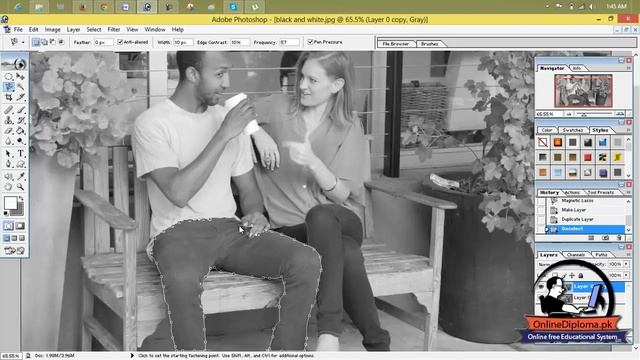The width and height of the screenshot is (640, 360).
Task: Open the tool preset picker dropdown arrow
Action: click(23, 42)
